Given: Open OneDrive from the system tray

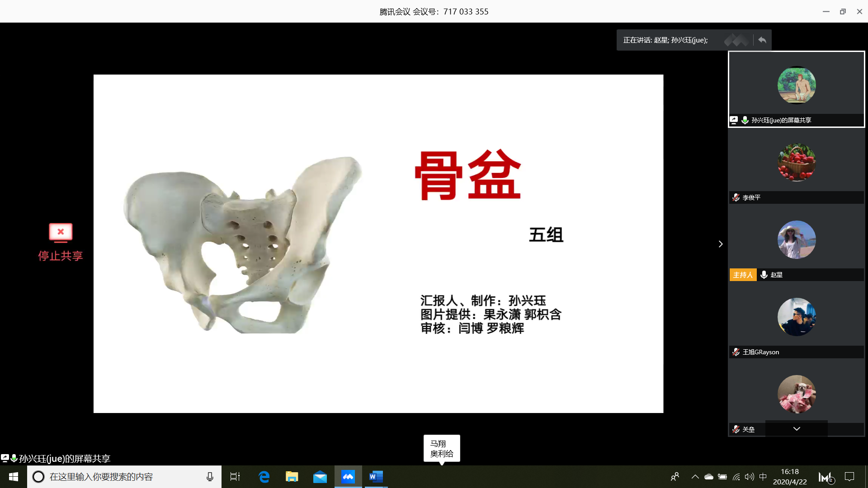Looking at the screenshot, I should tap(708, 477).
